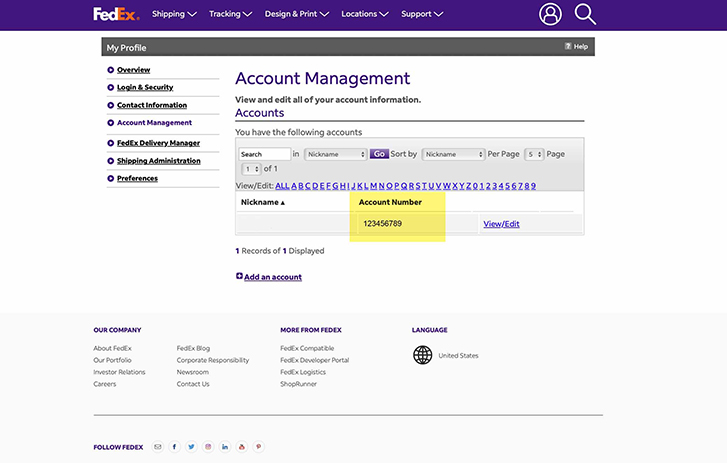The height and width of the screenshot is (463, 727).
Task: Click the Go search button
Action: tap(379, 154)
